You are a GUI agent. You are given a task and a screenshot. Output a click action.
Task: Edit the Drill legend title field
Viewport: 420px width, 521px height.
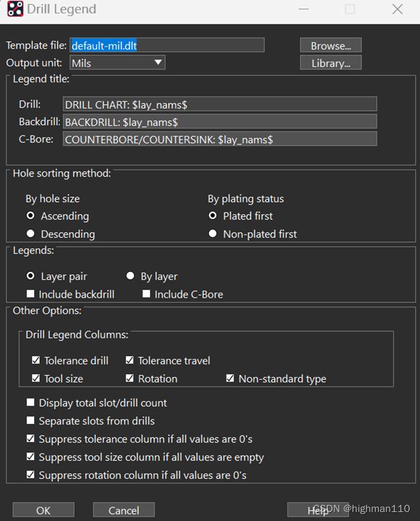click(219, 104)
